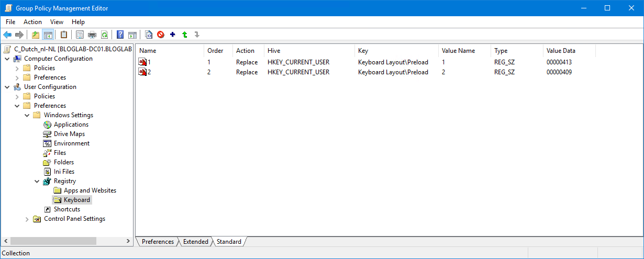Expand Policies under User Configuration
This screenshot has width=644, height=259.
click(17, 96)
